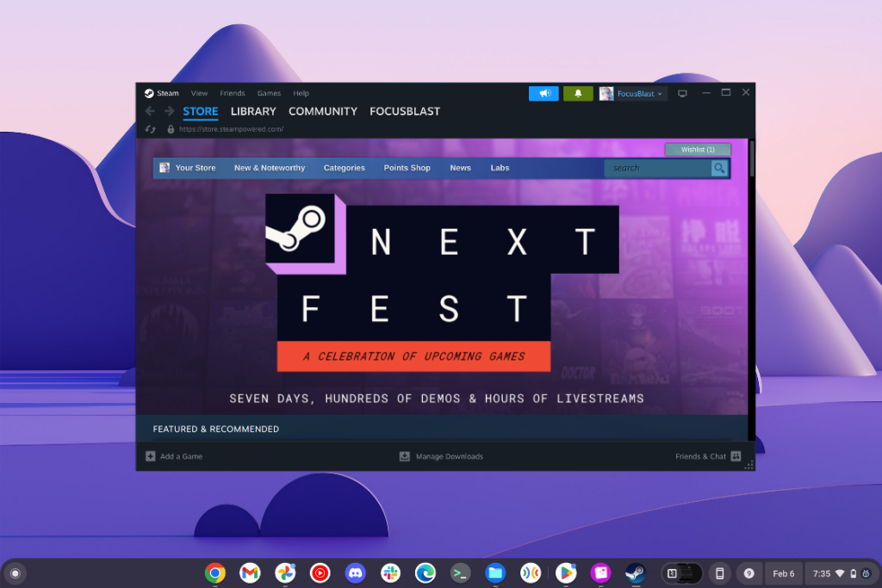Launch Discord from the shelf

pos(355,573)
